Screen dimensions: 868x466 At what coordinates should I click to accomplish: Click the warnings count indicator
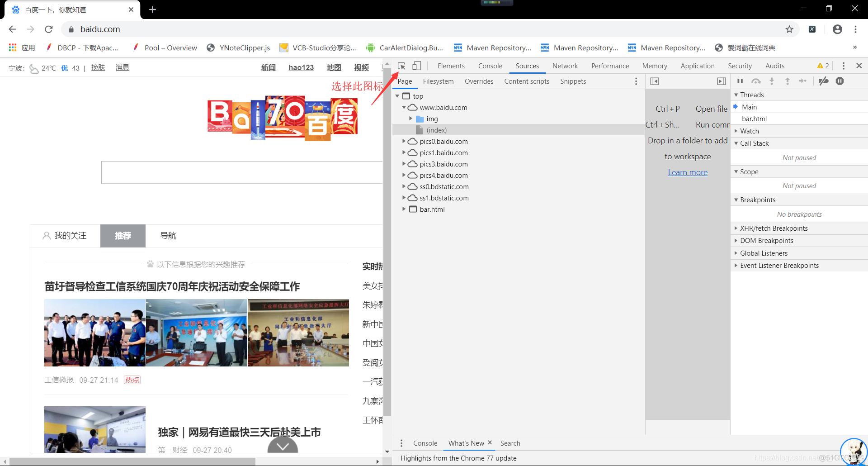click(823, 66)
